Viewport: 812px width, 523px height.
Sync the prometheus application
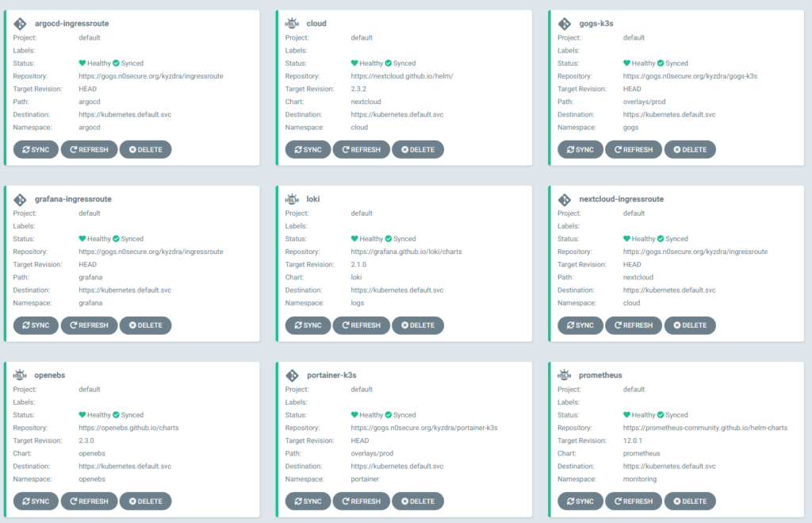(580, 502)
